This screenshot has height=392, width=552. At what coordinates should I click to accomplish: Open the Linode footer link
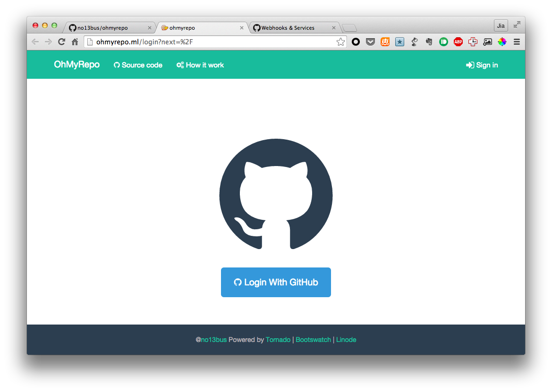[346, 340]
